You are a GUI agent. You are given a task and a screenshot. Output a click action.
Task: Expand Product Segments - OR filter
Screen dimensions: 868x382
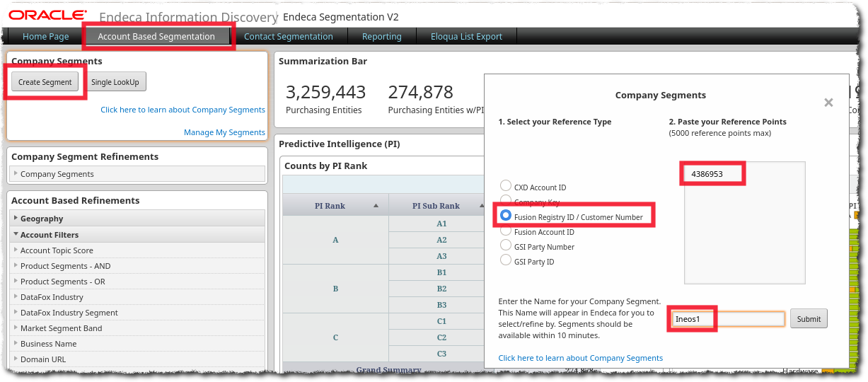(137, 282)
